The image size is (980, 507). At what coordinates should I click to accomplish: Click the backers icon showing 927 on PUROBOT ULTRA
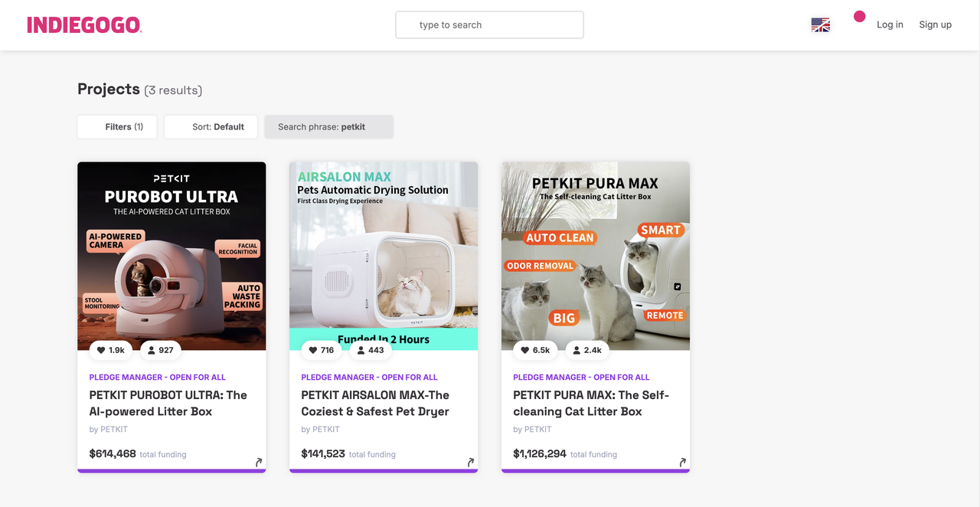click(x=160, y=350)
